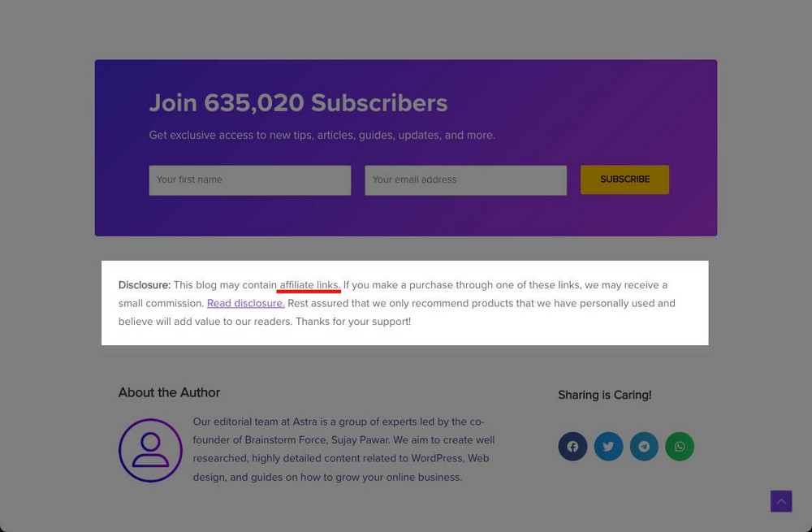Click the 'Join 635,020 Subscribers' heading
812x532 pixels.
tap(298, 103)
